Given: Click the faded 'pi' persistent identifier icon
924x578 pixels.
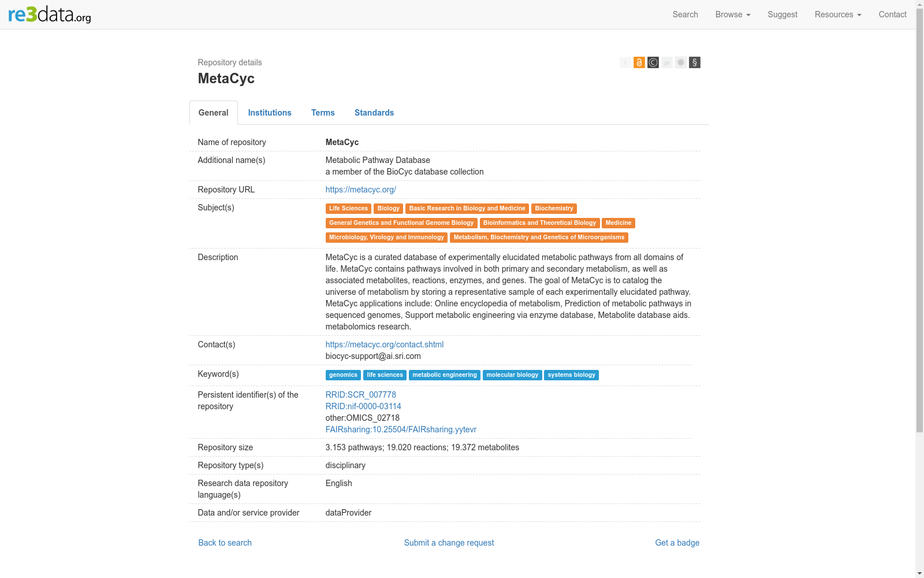Looking at the screenshot, I should coord(666,62).
